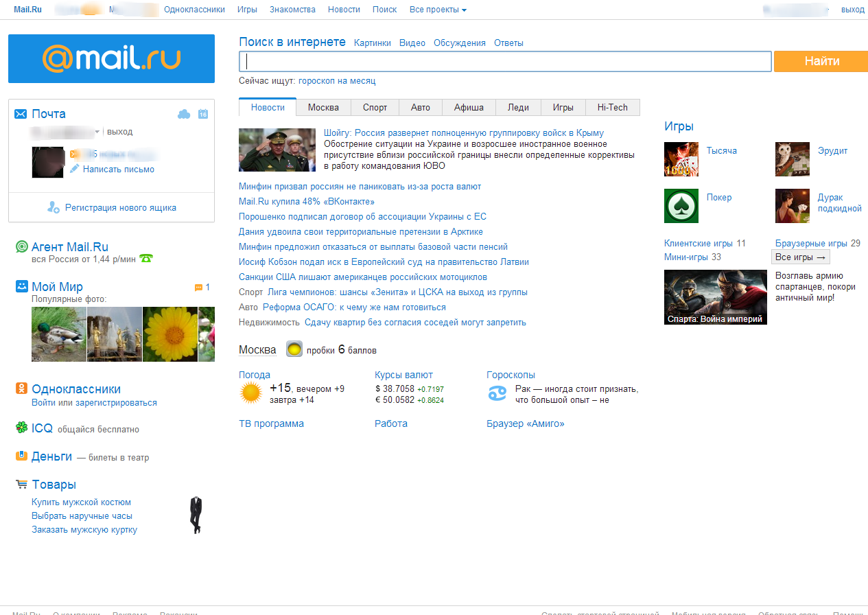Click the Агент Mail.Ru green icon
The height and width of the screenshot is (615, 868).
[x=21, y=247]
